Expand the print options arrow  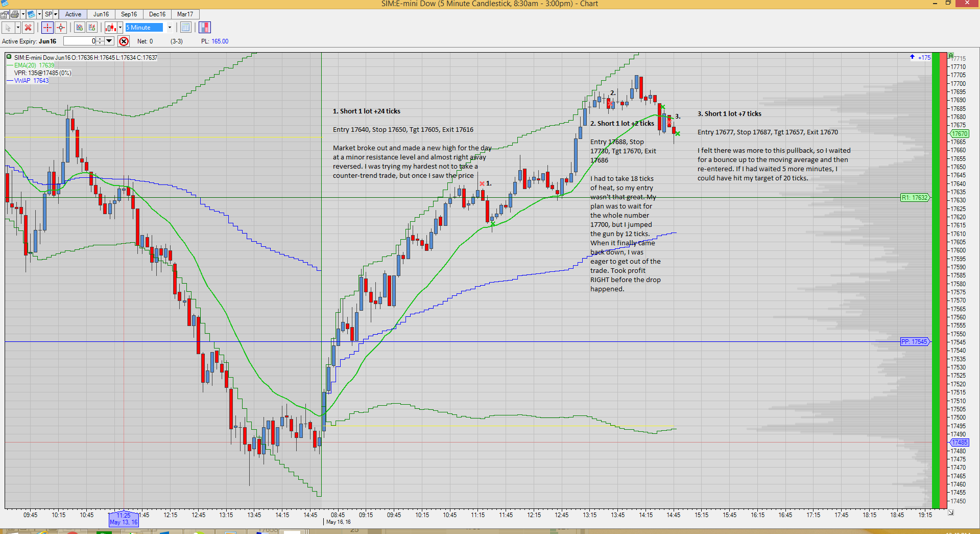coord(23,14)
